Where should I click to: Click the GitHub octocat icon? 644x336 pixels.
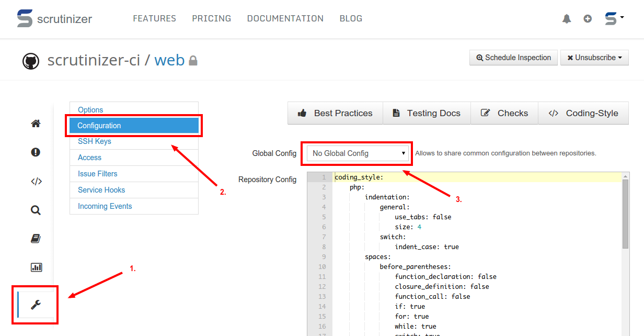(x=31, y=61)
